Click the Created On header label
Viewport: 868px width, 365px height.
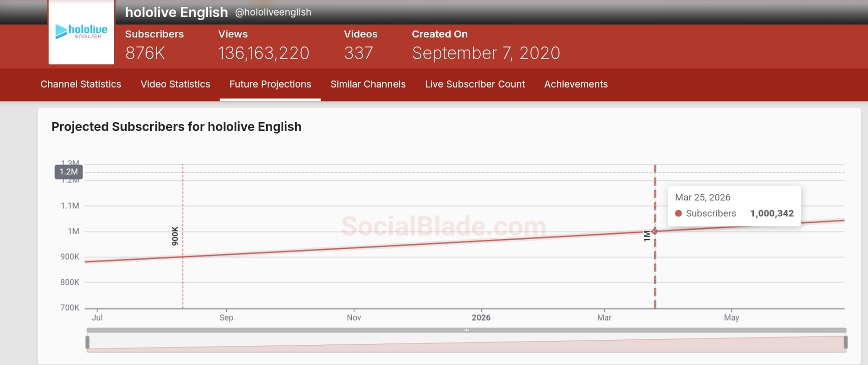pos(440,34)
